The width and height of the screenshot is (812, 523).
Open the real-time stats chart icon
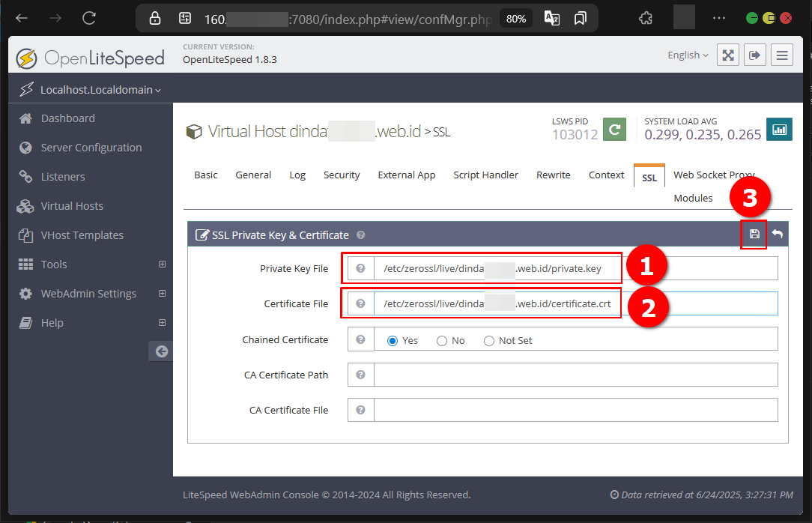(779, 130)
